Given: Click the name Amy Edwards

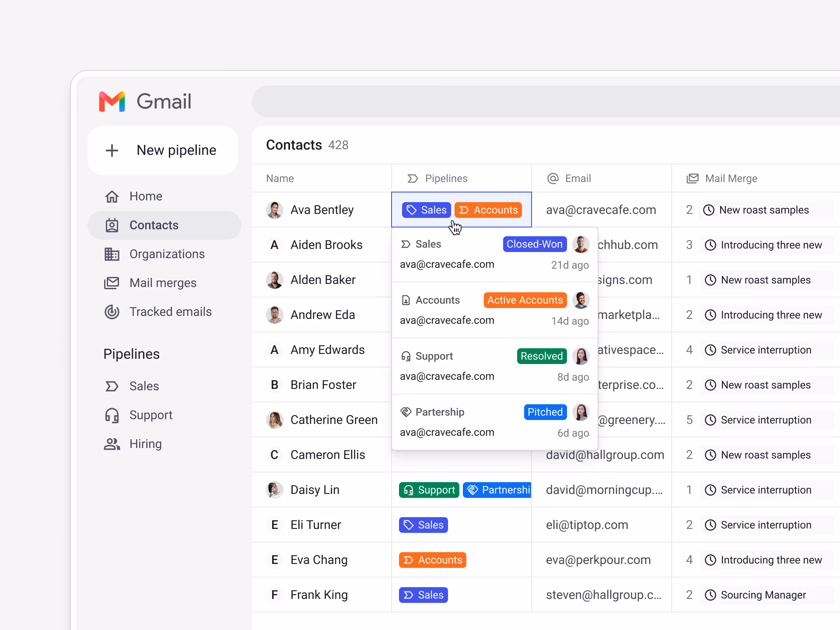Looking at the screenshot, I should [x=328, y=350].
